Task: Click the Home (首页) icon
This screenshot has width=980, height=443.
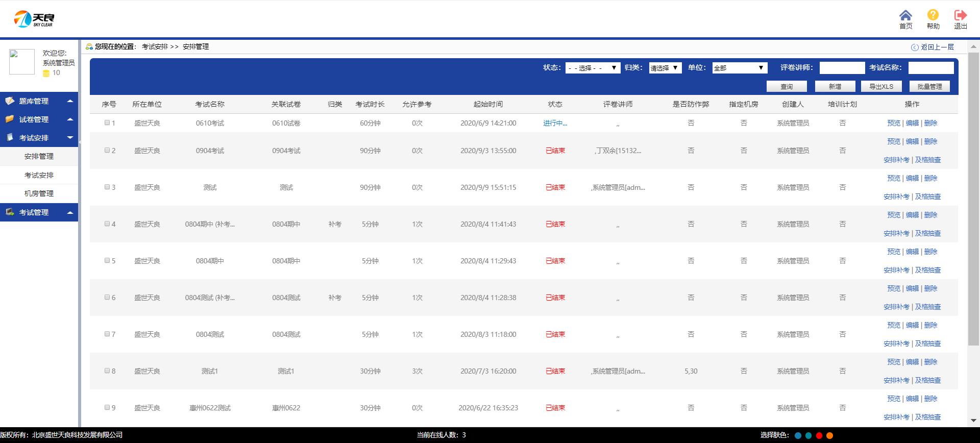Action: point(905,15)
